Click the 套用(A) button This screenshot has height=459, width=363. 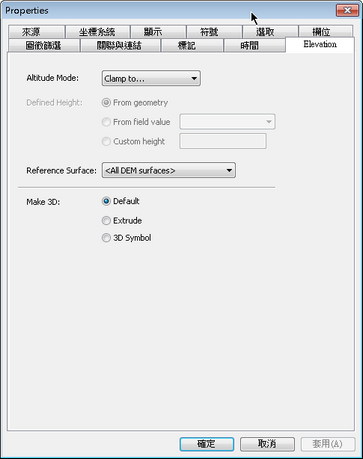(x=328, y=444)
